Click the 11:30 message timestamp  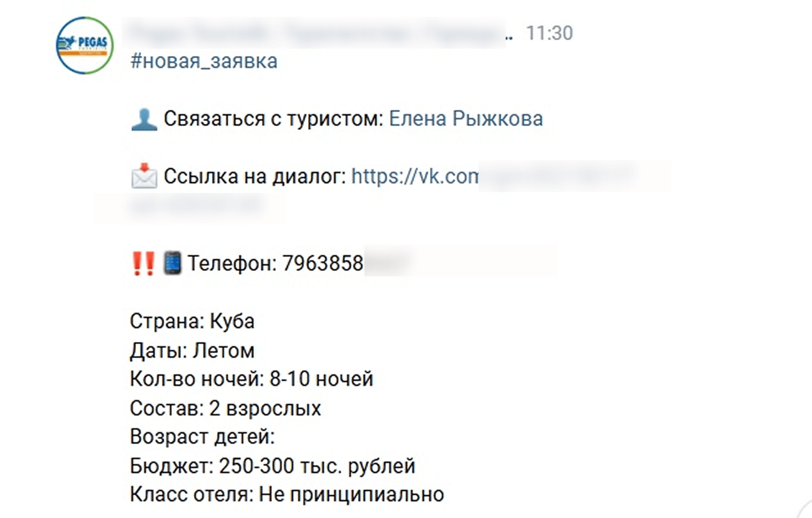pyautogui.click(x=549, y=33)
